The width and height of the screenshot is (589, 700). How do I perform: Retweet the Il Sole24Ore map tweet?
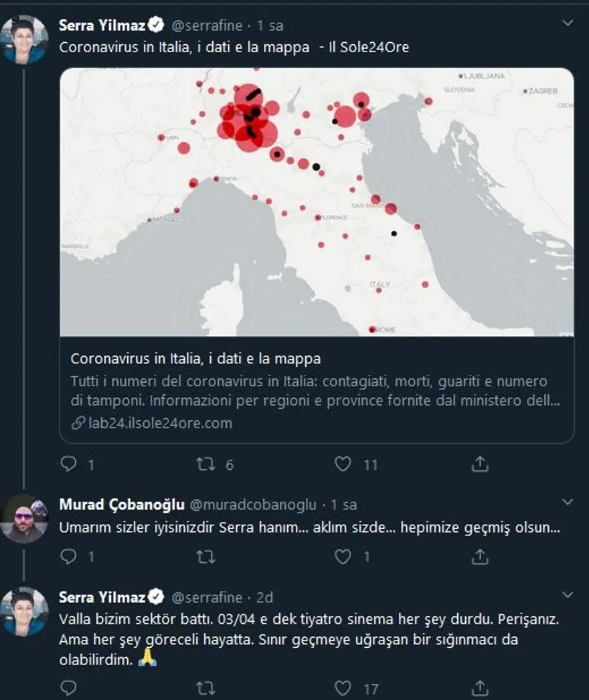(206, 464)
